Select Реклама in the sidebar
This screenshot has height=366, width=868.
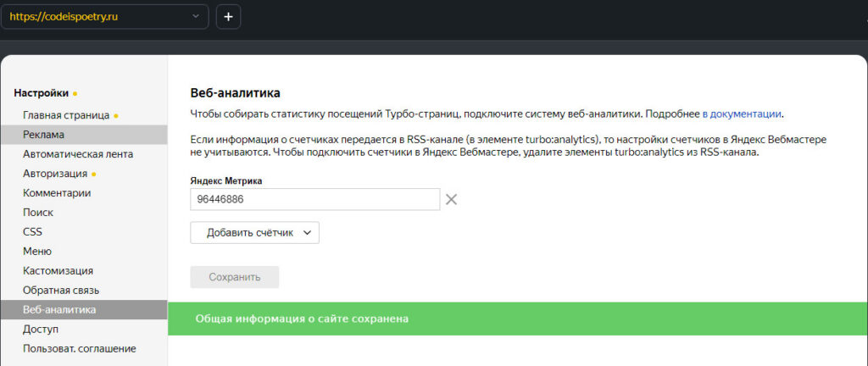coord(44,135)
